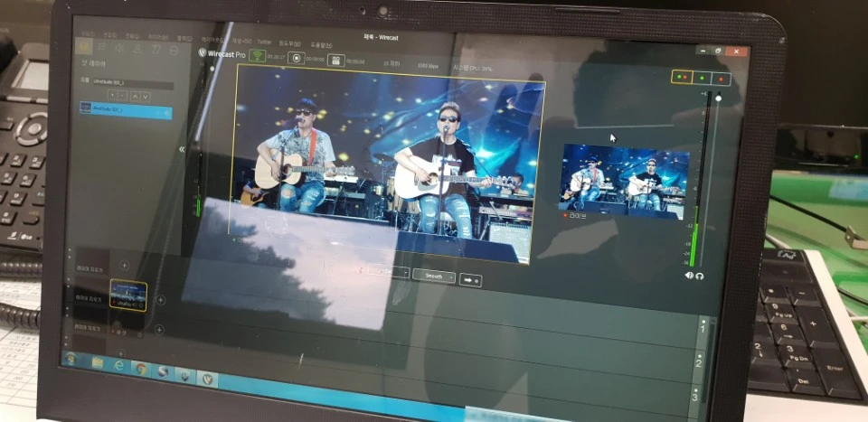Move shot layer up with arrow
This screenshot has width=868, height=422.
(135, 96)
